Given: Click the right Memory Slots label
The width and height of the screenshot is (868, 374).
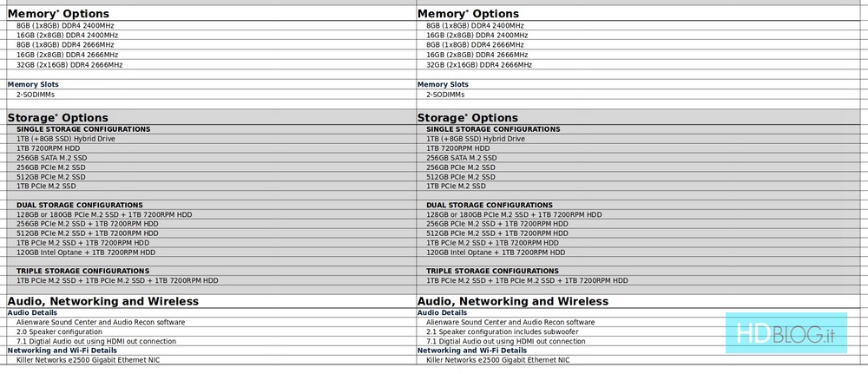Looking at the screenshot, I should [x=444, y=84].
